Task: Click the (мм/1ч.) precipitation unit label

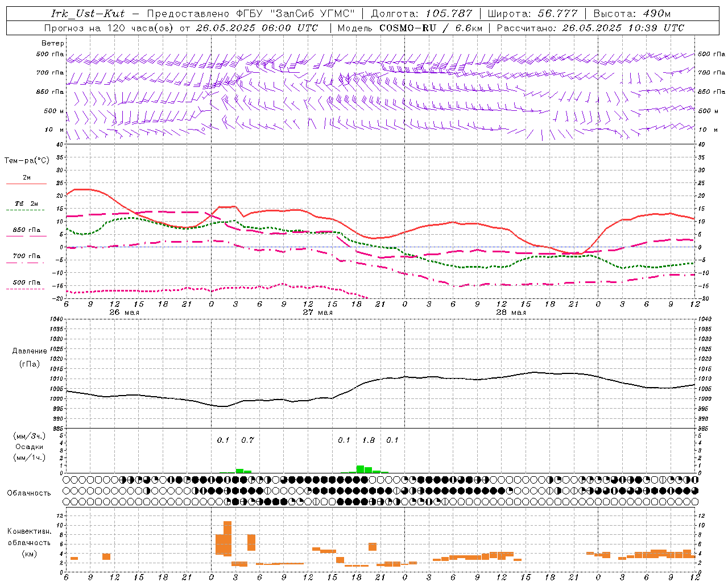Action: pos(30,458)
